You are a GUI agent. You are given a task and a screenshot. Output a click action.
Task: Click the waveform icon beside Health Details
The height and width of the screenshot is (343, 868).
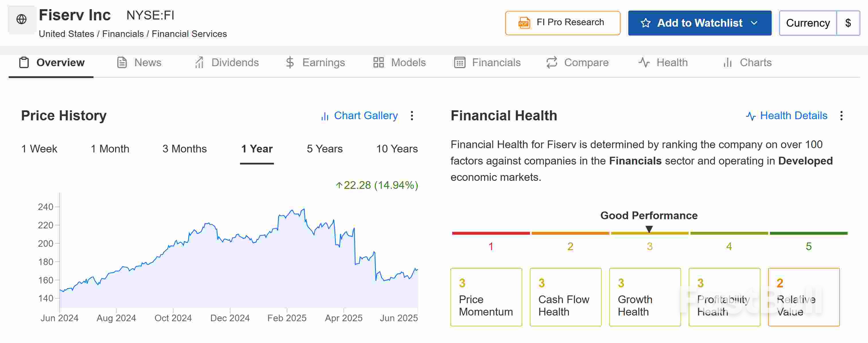click(x=751, y=116)
